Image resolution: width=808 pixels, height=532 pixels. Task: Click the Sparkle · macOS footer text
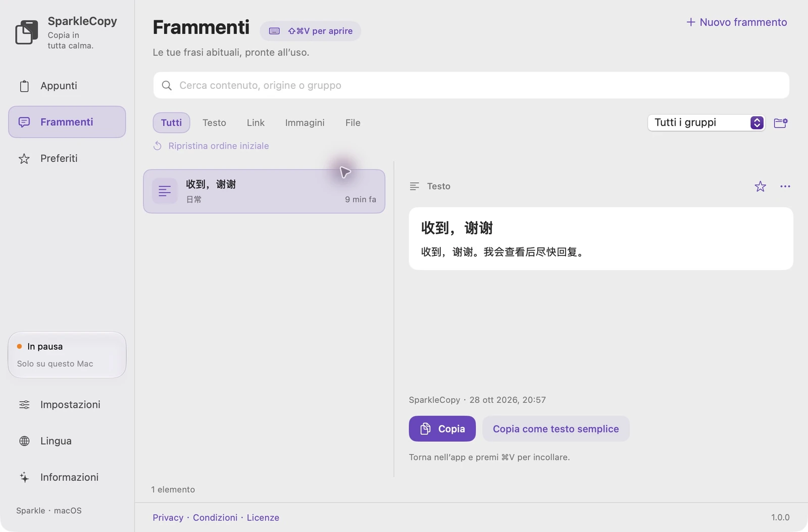[x=49, y=511]
